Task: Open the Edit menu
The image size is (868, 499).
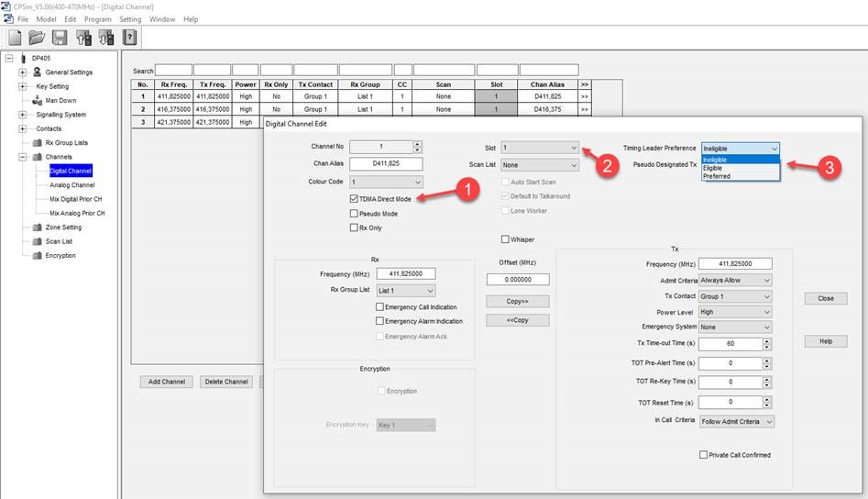Action: coord(71,19)
